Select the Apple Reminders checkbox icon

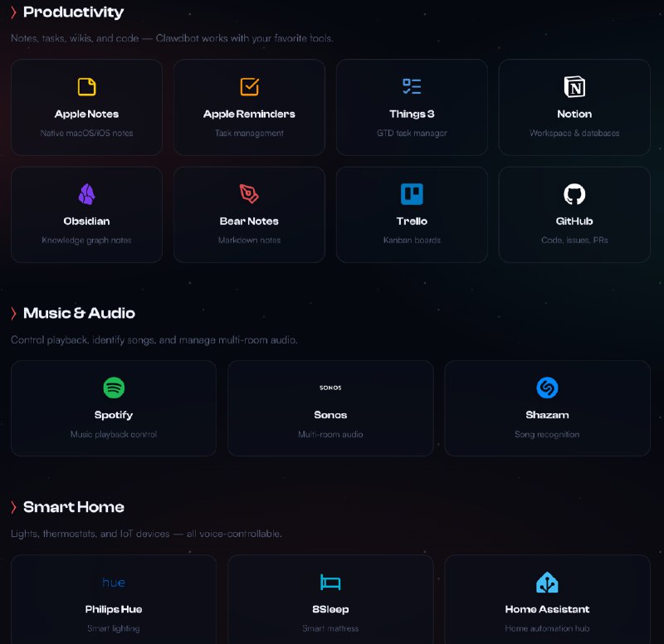point(250,87)
